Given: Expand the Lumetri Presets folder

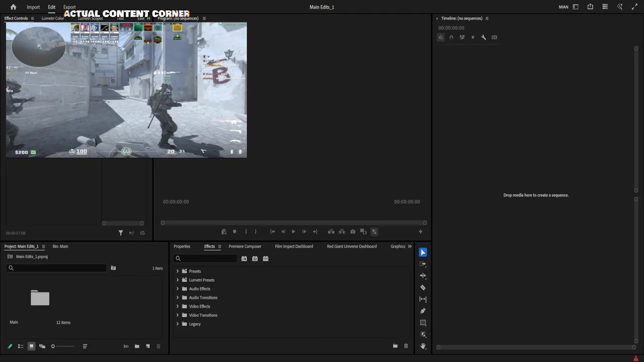Looking at the screenshot, I should pyautogui.click(x=177, y=280).
